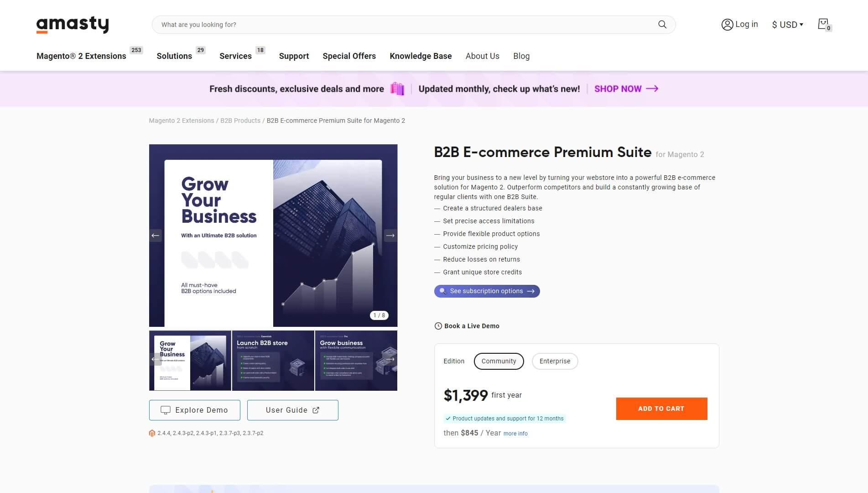Screen dimensions: 868x493
Task: Select the Launch B2B store thumbnail
Action: tap(273, 361)
